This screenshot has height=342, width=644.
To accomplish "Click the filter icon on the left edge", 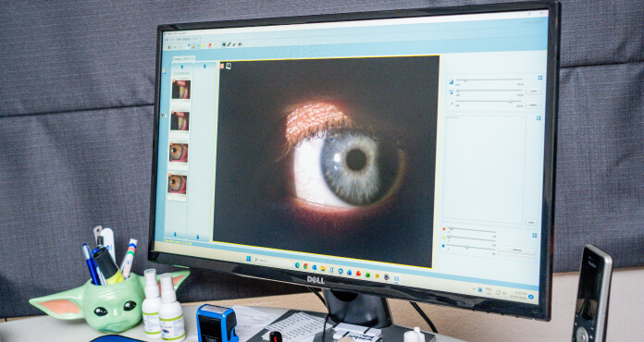I will pos(163,116).
